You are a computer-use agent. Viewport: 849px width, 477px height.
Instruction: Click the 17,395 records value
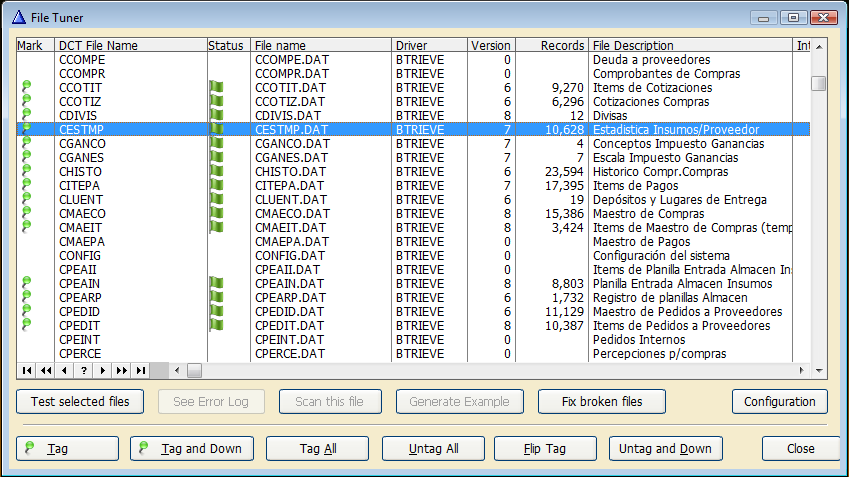(564, 185)
